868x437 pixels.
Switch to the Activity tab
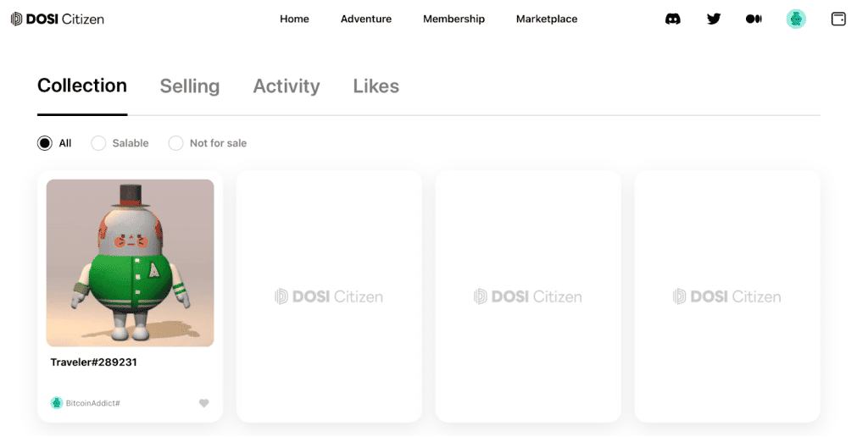tap(287, 86)
